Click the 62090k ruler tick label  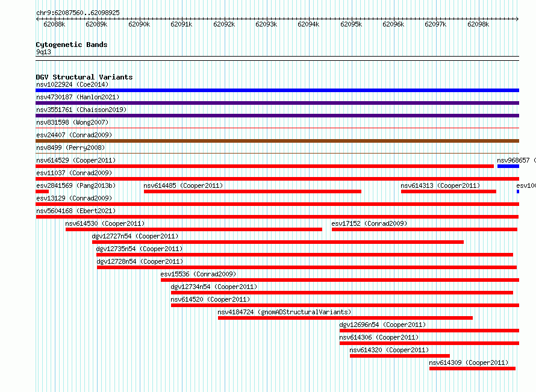coord(139,24)
